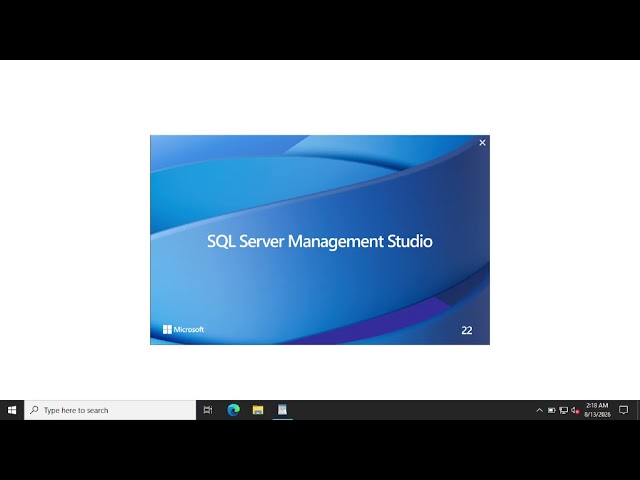
Task: Click the Type here to search box
Action: 110,410
